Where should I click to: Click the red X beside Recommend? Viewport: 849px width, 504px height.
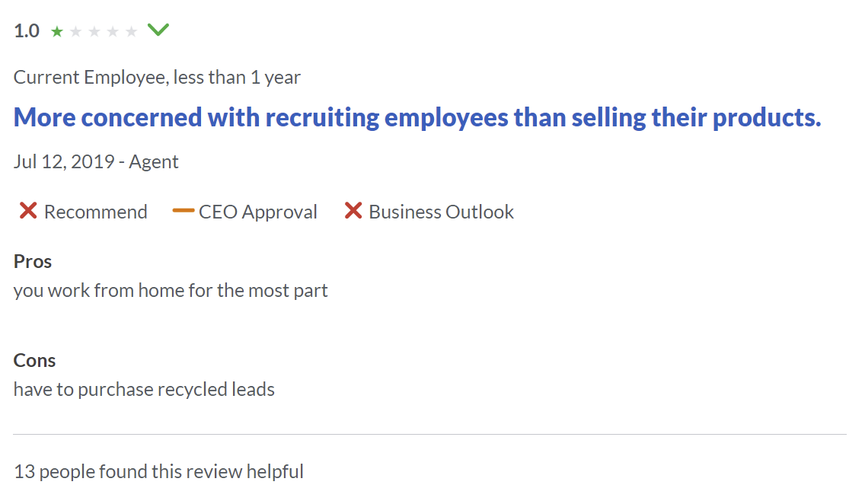click(x=28, y=211)
